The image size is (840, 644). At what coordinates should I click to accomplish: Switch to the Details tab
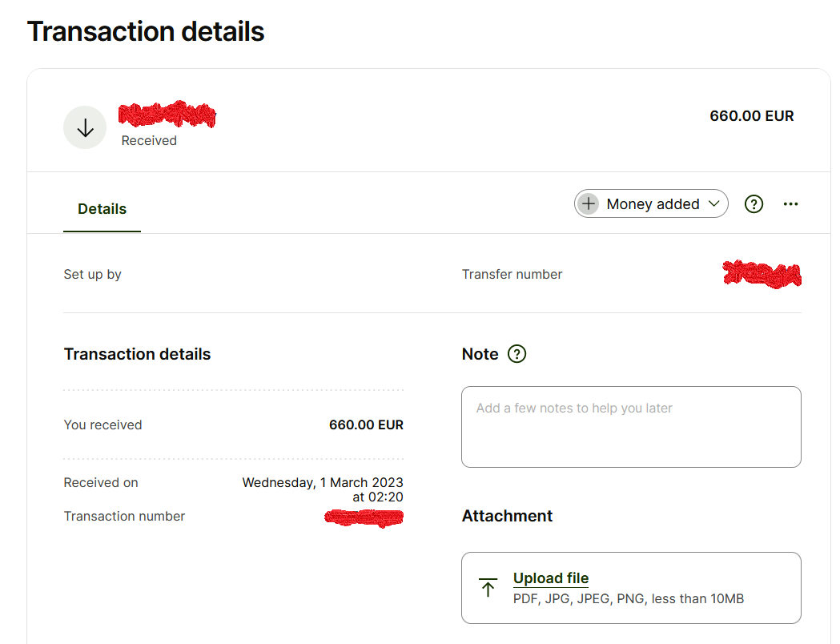click(x=102, y=209)
